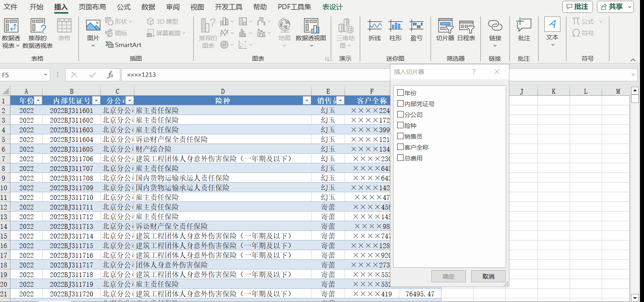This screenshot has height=302, width=644.
Task: Click the 取消 button in dialog
Action: click(488, 276)
